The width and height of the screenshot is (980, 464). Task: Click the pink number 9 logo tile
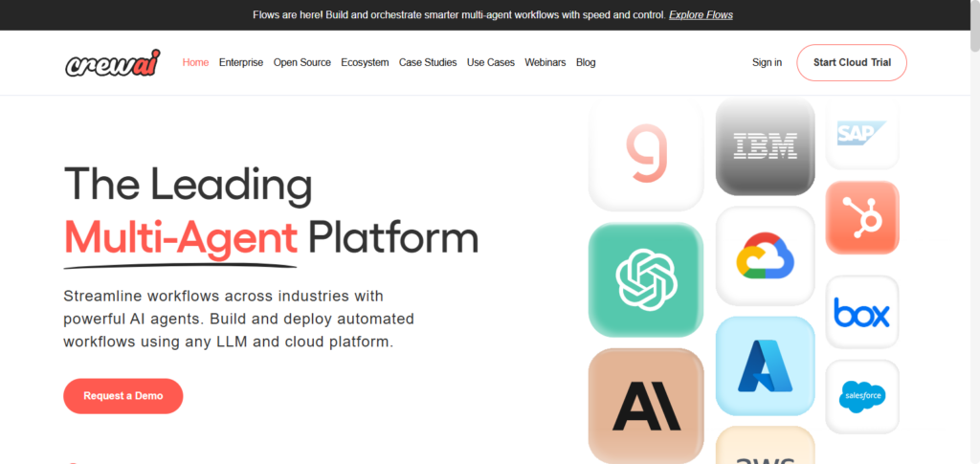pyautogui.click(x=646, y=155)
